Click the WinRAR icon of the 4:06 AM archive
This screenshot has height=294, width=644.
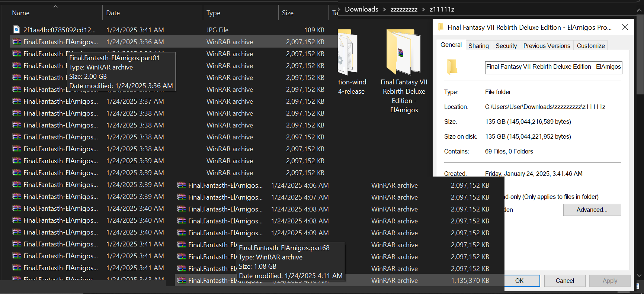point(182,185)
